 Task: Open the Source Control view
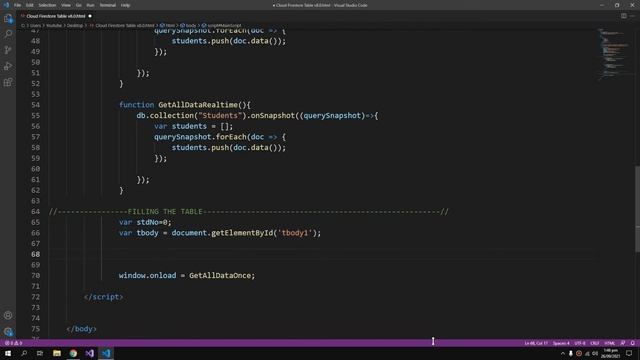pyautogui.click(x=8, y=50)
